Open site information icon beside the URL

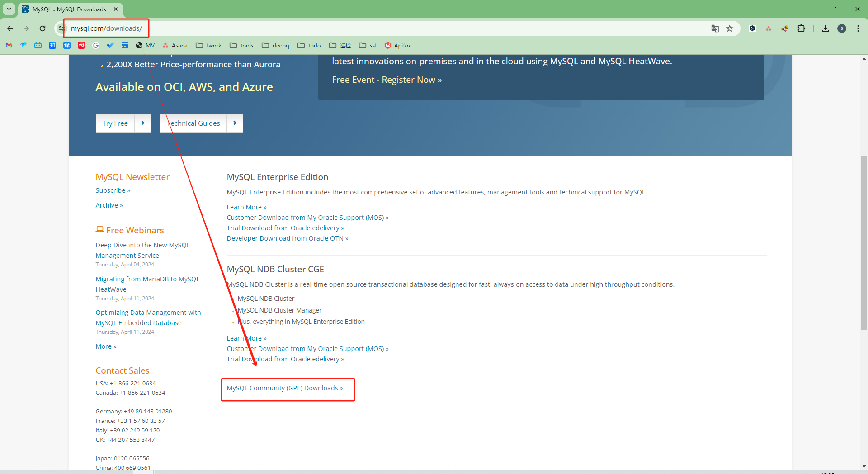[x=61, y=28]
